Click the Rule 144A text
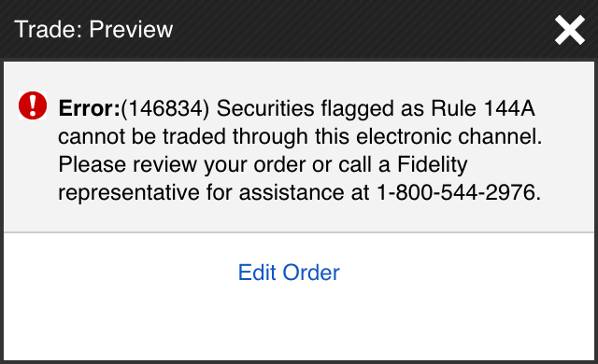The height and width of the screenshot is (364, 598). pos(483,108)
